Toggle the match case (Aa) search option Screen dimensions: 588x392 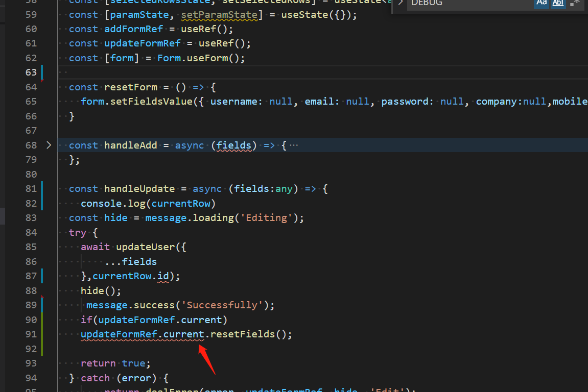(541, 4)
